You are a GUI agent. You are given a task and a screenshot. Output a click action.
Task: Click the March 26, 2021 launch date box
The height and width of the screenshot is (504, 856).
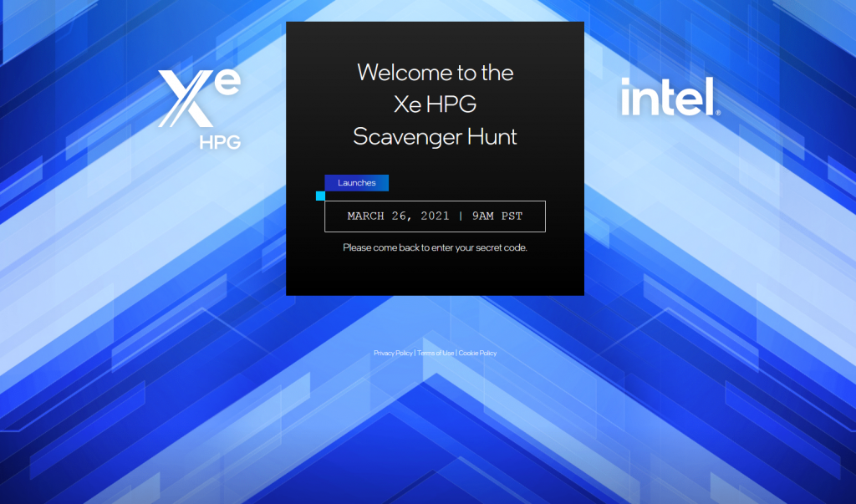[x=435, y=216]
